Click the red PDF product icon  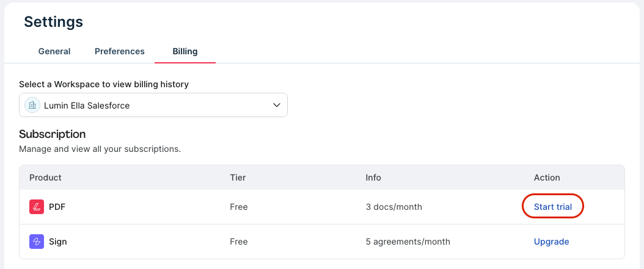[37, 207]
